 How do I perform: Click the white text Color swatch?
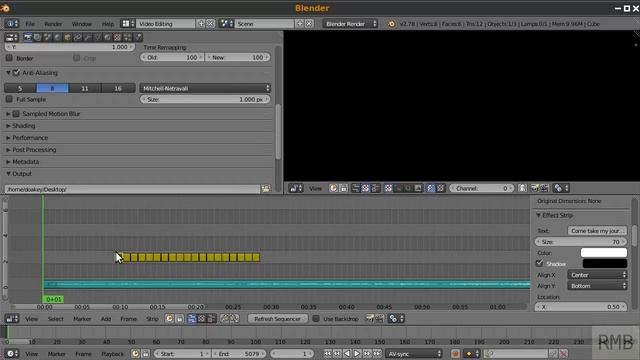coord(604,253)
